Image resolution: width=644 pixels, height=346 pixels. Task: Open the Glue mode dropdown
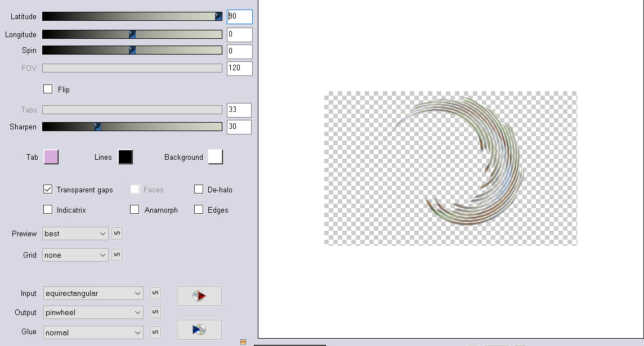(93, 332)
